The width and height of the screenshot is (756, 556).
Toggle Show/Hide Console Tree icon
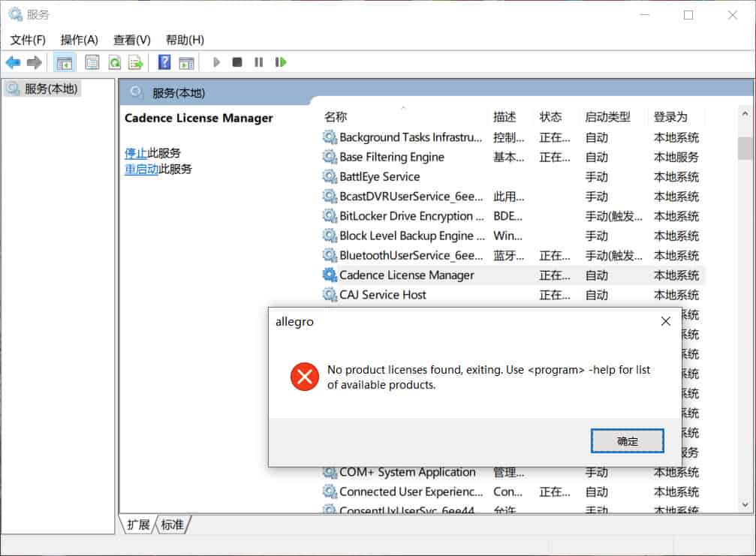pyautogui.click(x=65, y=62)
